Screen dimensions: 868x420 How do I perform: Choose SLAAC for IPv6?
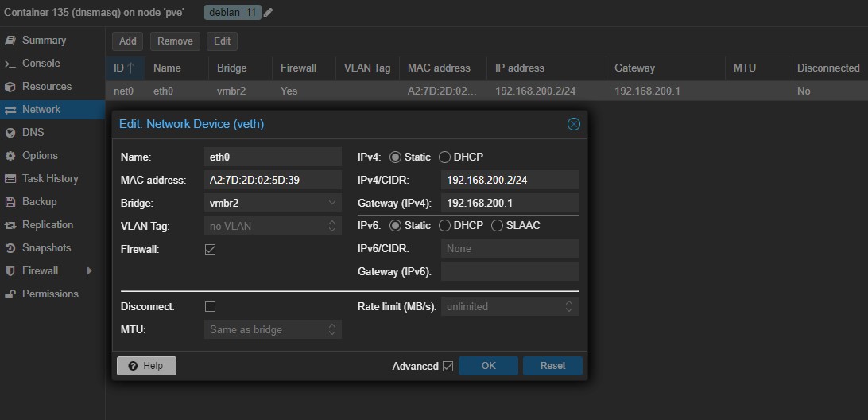point(498,226)
